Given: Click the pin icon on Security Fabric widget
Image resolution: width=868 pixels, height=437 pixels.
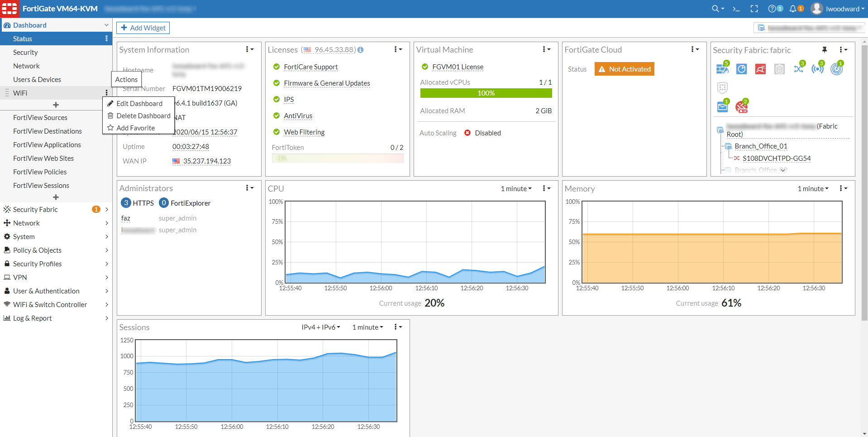Looking at the screenshot, I should click(825, 50).
